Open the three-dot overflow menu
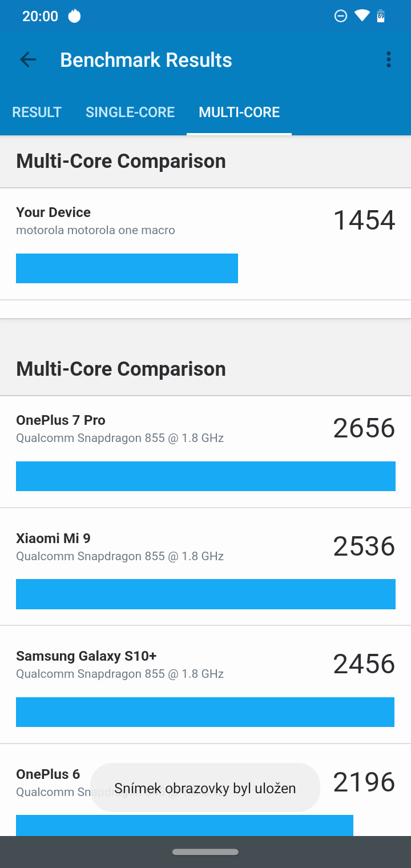 (x=389, y=60)
